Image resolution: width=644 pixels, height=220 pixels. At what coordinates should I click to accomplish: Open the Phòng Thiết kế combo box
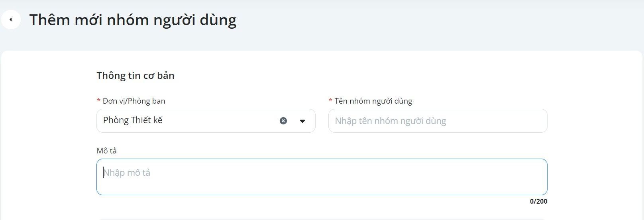(206, 121)
